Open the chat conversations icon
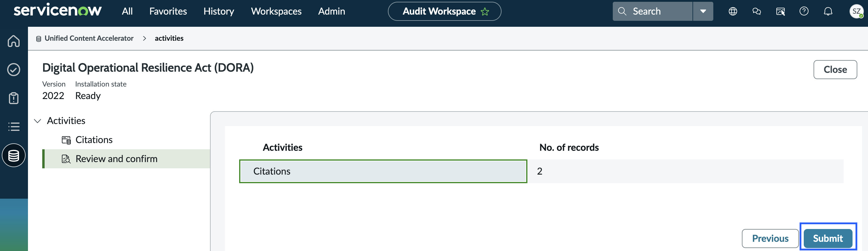Viewport: 868px width, 251px height. [x=756, y=12]
